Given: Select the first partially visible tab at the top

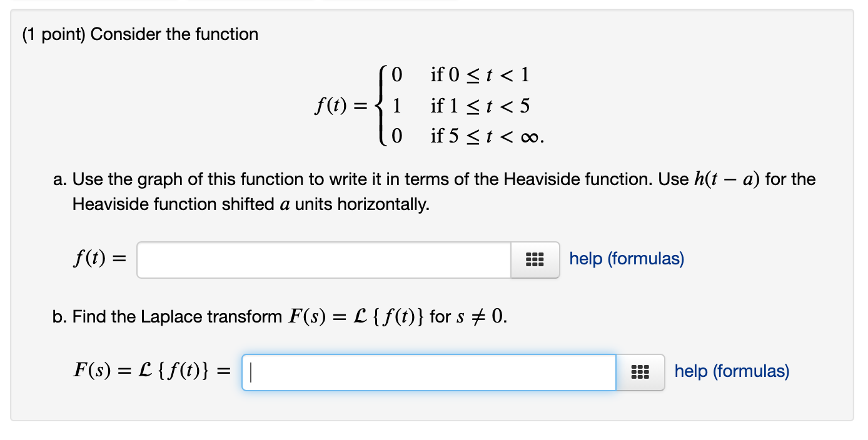Looking at the screenshot, I should [94, 4].
